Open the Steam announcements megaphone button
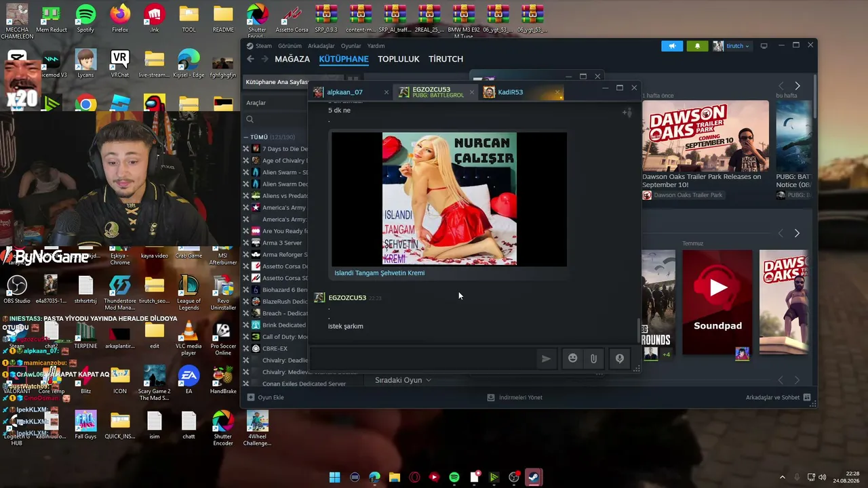The image size is (868, 488). click(x=672, y=46)
